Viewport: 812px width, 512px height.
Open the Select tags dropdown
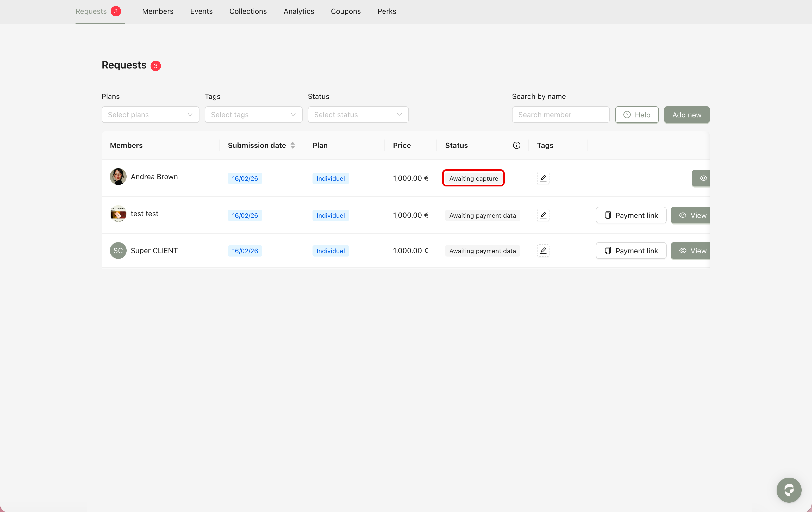coord(253,115)
